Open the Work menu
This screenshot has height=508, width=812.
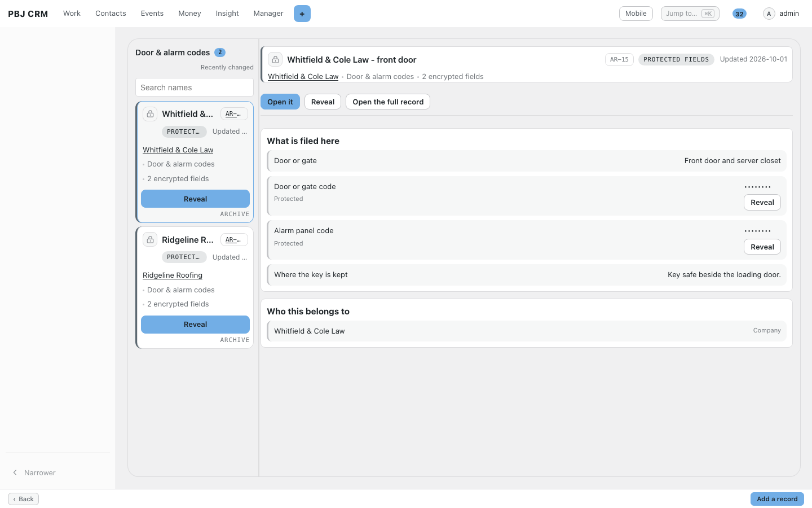click(72, 14)
